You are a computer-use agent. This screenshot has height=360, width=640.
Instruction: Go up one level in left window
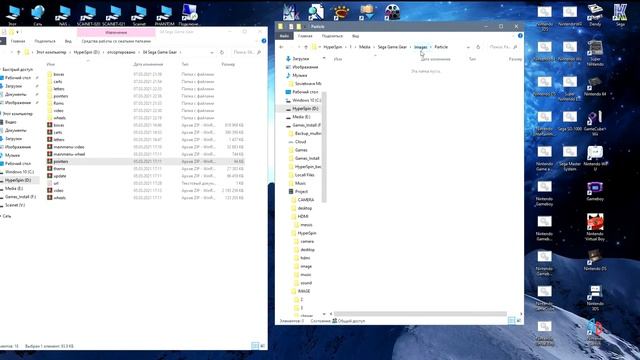[18, 52]
